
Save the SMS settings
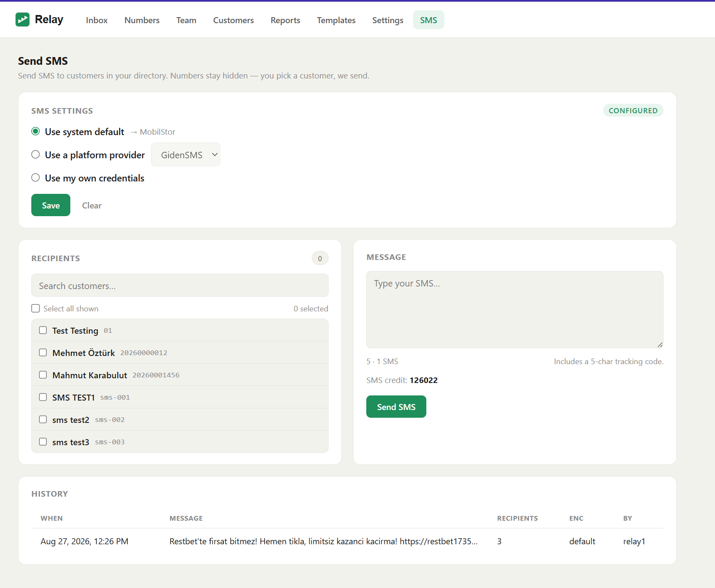click(51, 205)
